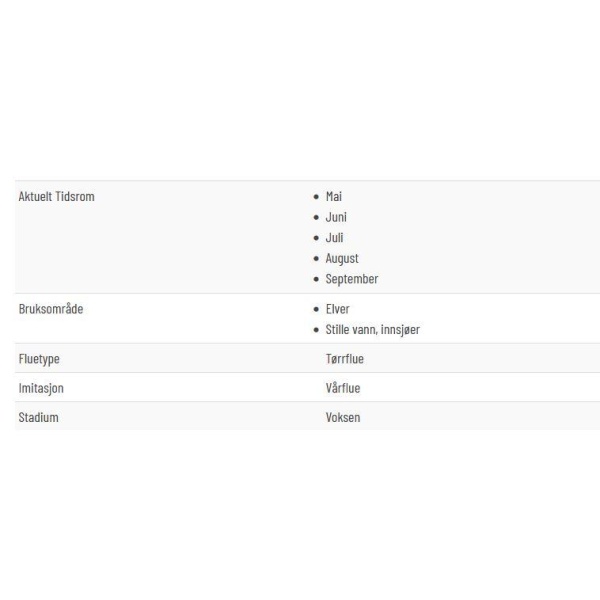Image resolution: width=600 pixels, height=600 pixels.
Task: Click the Tørrflue value
Action: coord(344,359)
